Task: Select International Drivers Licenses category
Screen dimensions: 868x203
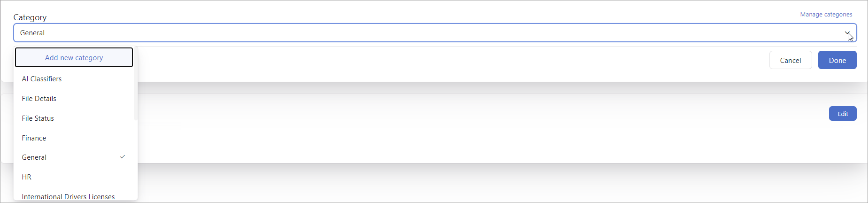Action: pos(68,196)
